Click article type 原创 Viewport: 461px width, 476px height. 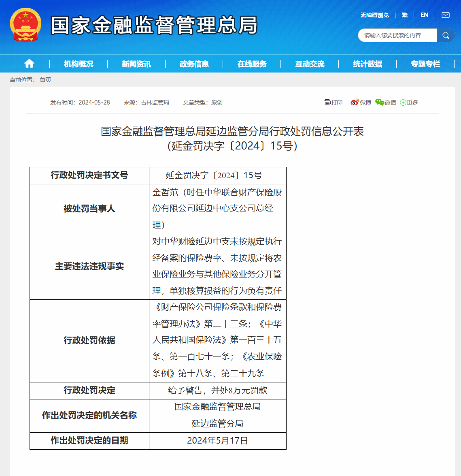pos(217,102)
